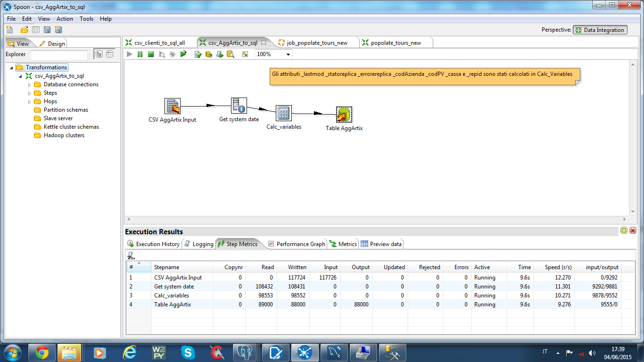Click the Expand all tree icon
Viewport: 644px width, 362px height.
point(99,54)
